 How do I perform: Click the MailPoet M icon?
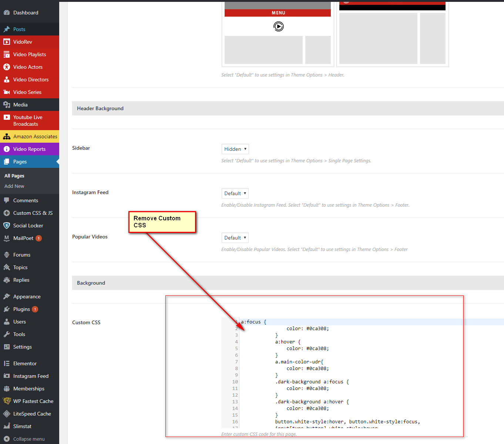pyautogui.click(x=7, y=238)
